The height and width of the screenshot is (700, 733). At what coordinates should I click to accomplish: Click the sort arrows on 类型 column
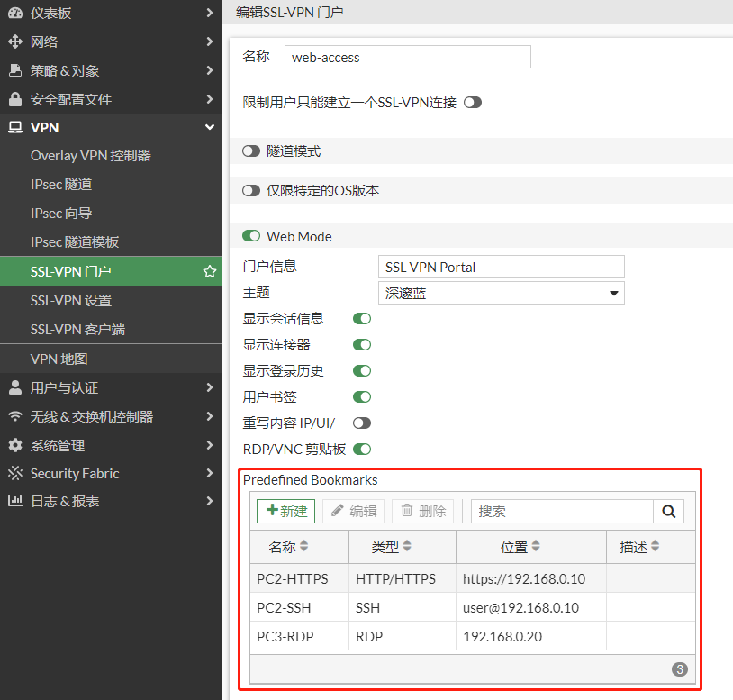(407, 547)
